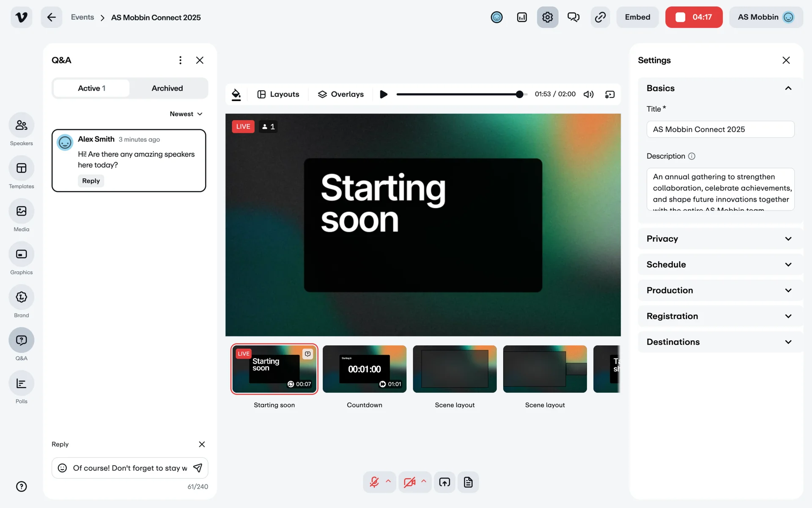Toggle the preview volume speaker
The height and width of the screenshot is (508, 812).
pyautogui.click(x=588, y=94)
